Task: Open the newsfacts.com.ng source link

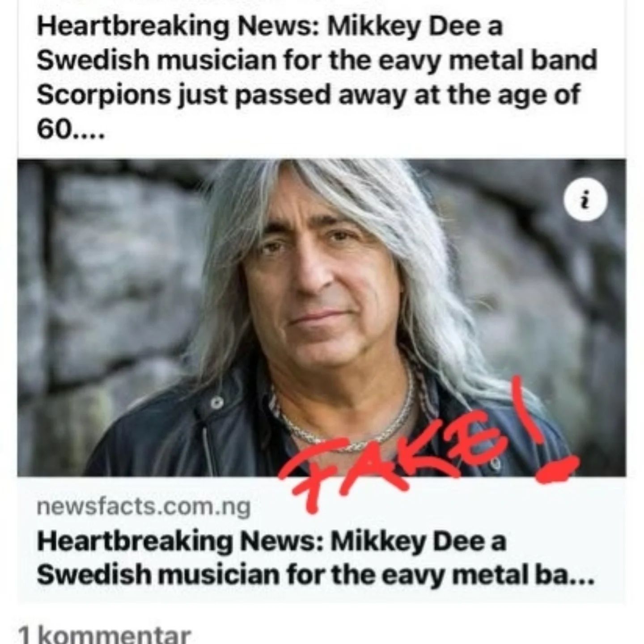Action: [144, 507]
